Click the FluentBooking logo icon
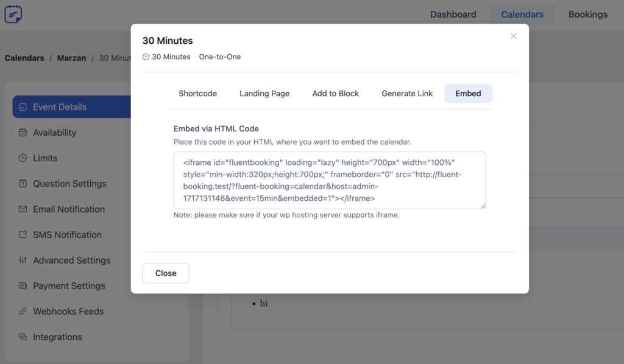 [x=13, y=14]
